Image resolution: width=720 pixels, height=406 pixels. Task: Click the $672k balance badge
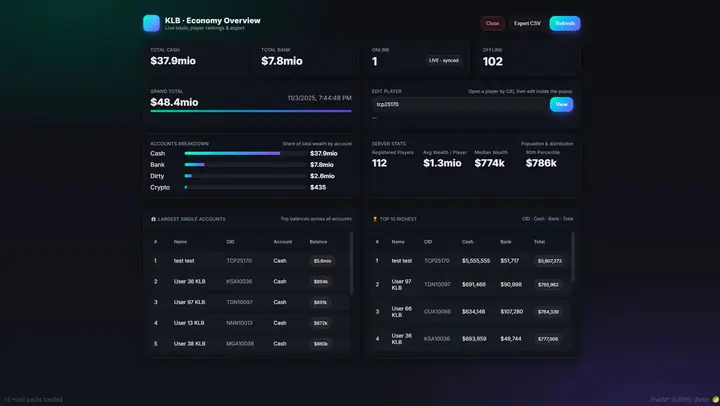pos(321,323)
